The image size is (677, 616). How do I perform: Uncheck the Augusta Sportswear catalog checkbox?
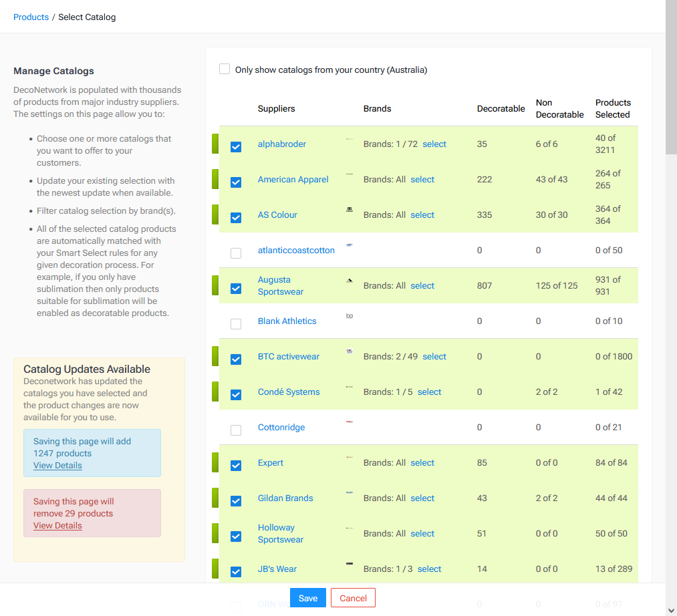click(236, 289)
